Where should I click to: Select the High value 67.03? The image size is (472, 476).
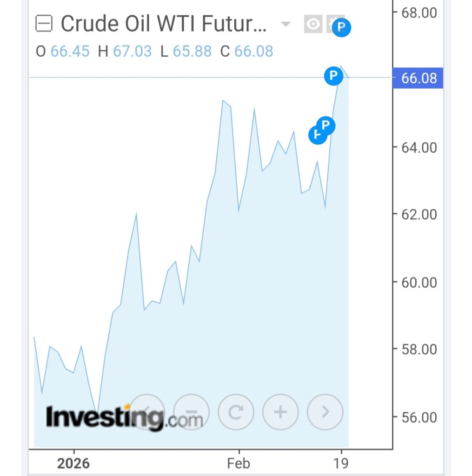(132, 51)
